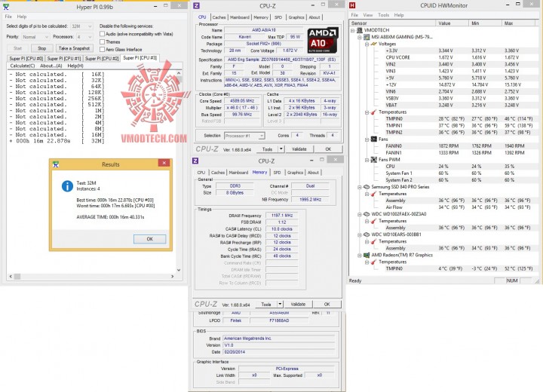Click the WDC WD10EARS drive icon
543x392 pixels.
point(367,234)
